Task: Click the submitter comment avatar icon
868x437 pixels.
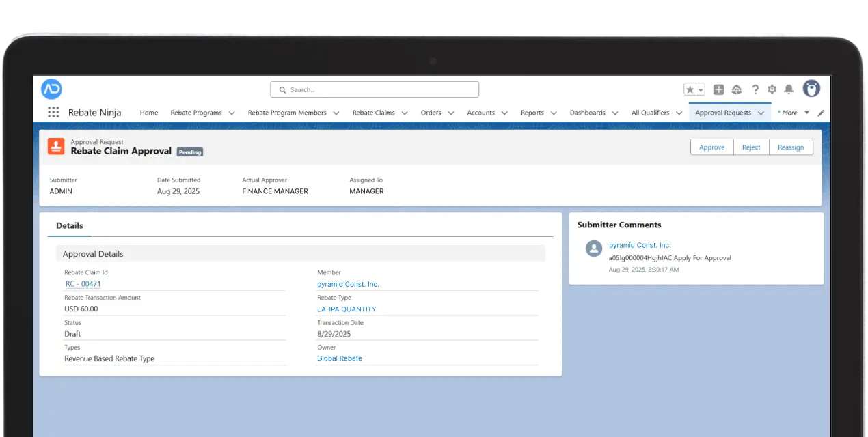Action: pyautogui.click(x=593, y=249)
